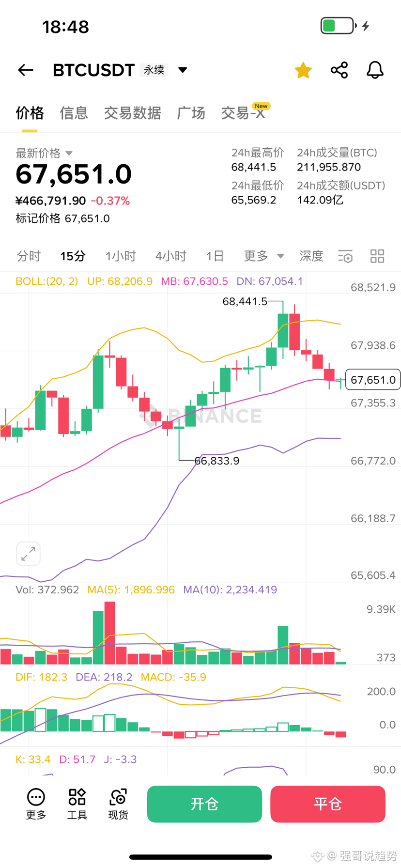Select the 分时 chart interval
Image resolution: width=401 pixels, height=868 pixels.
pos(29,256)
